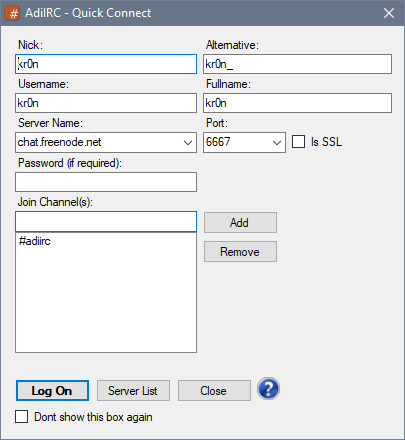Expand the Server Name dropdown arrow

click(x=188, y=142)
